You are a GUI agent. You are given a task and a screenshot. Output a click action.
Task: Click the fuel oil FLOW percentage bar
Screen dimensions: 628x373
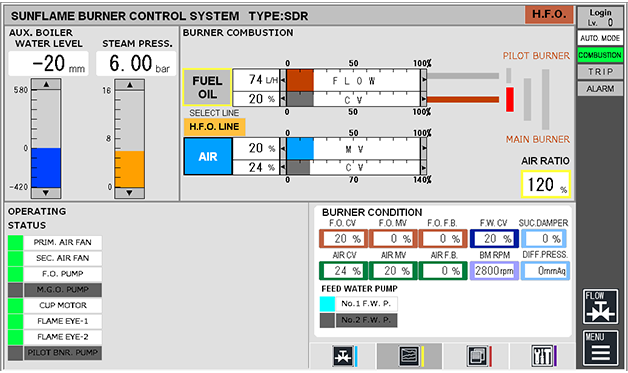[x=353, y=81]
